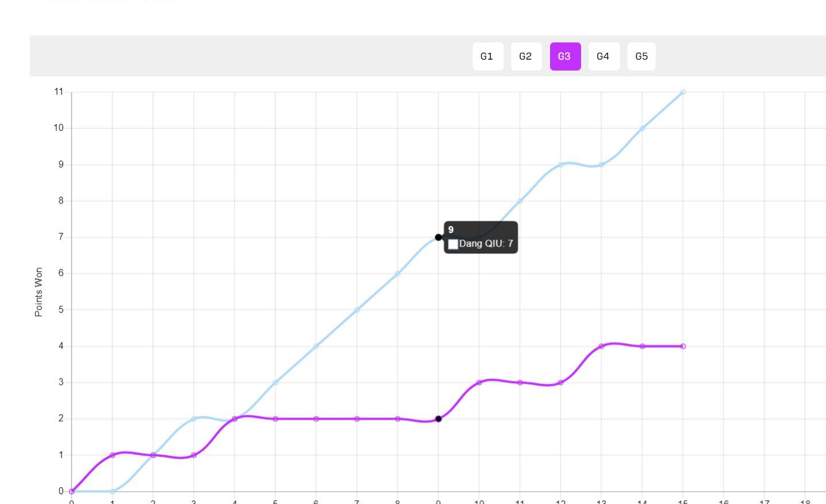Click the black highlighted purple-line point at 2 points
This screenshot has width=826, height=504.
438,419
